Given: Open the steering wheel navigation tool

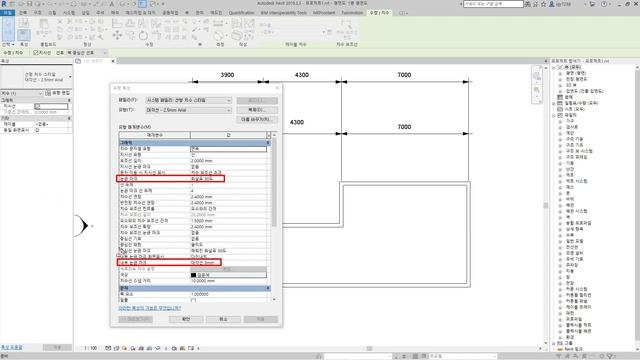Looking at the screenshot, I should [537, 76].
